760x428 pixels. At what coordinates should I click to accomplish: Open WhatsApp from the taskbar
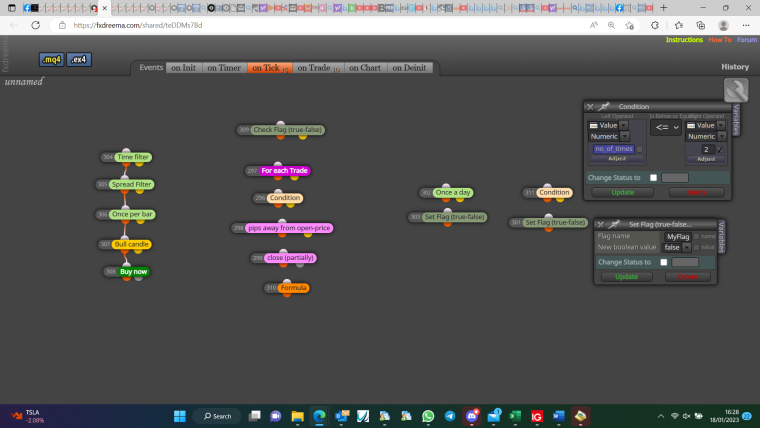428,416
